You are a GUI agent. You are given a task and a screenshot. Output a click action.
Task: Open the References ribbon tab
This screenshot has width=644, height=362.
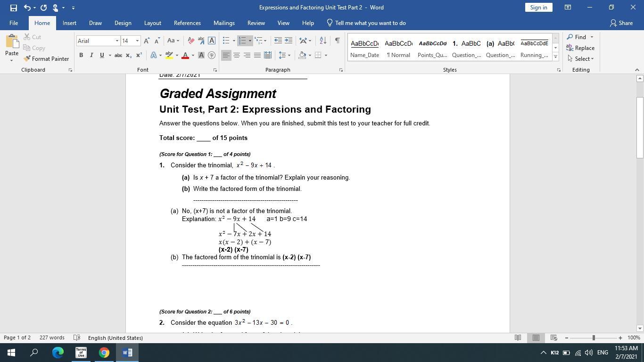point(187,23)
